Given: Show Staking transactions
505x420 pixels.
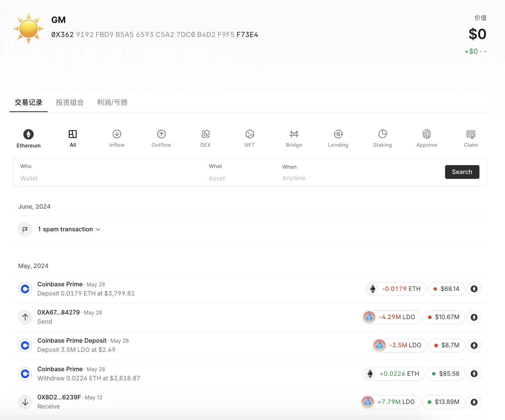Looking at the screenshot, I should click(x=382, y=134).
